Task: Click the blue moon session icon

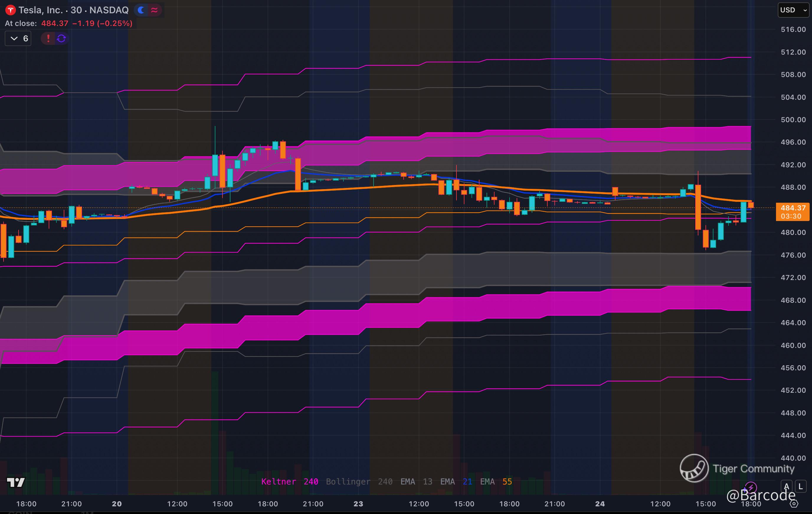Action: tap(141, 10)
